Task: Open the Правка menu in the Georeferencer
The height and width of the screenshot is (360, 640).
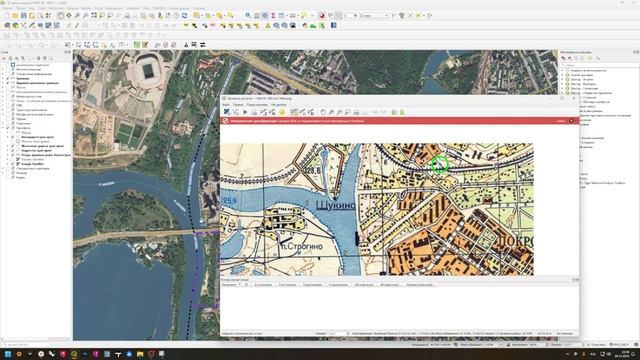Action: click(x=238, y=105)
